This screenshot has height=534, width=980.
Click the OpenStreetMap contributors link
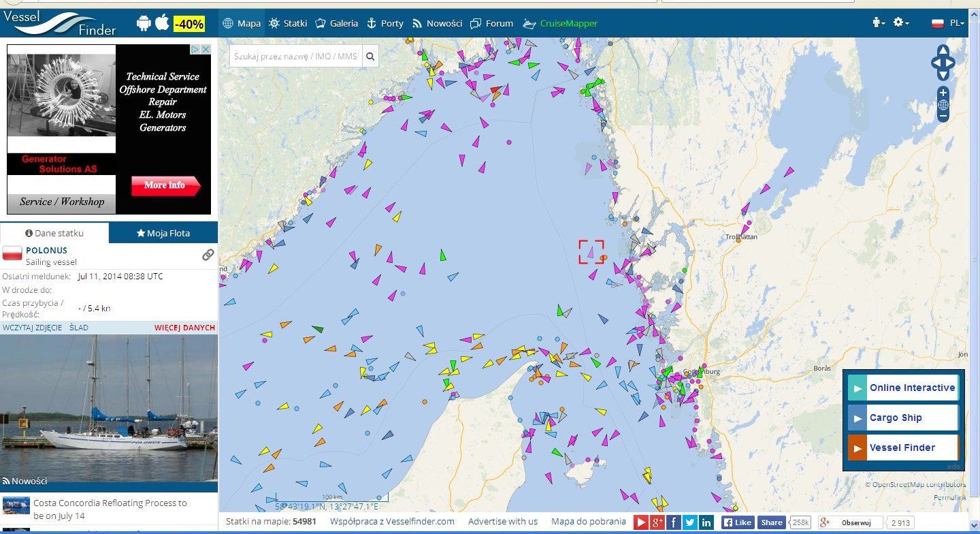tap(919, 485)
